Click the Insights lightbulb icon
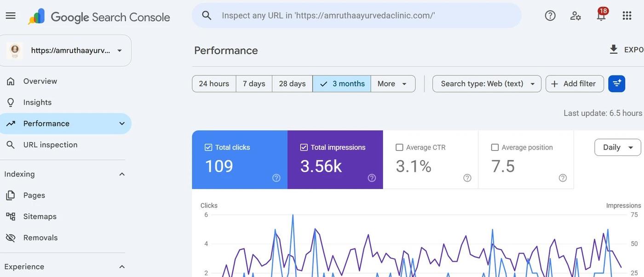This screenshot has width=644, height=277. tap(11, 102)
